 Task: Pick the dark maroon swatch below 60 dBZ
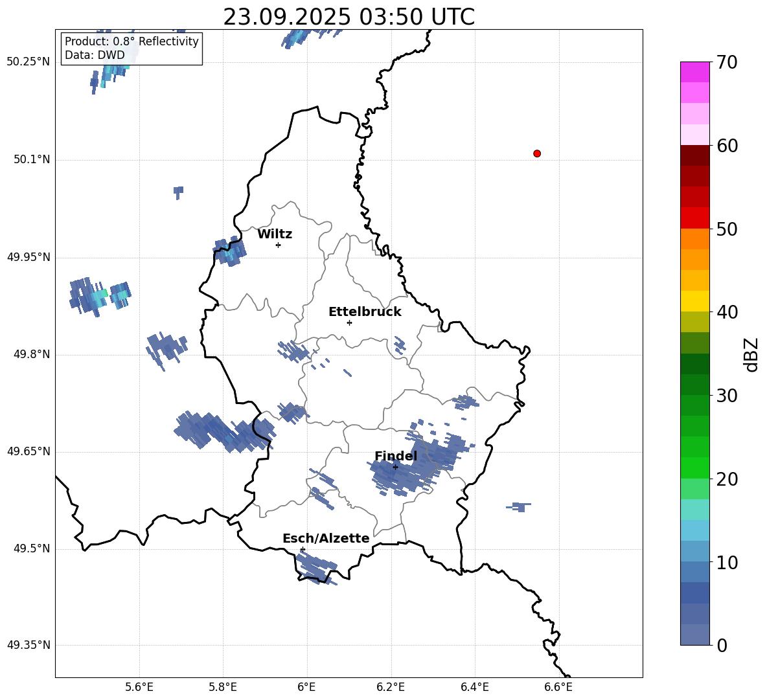pos(694,155)
